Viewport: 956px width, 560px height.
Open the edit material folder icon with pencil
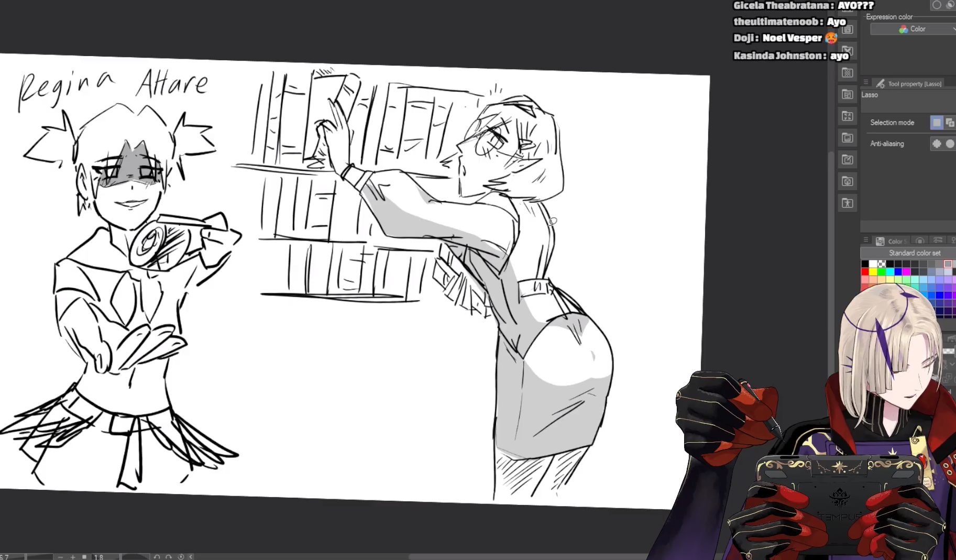coord(848,160)
